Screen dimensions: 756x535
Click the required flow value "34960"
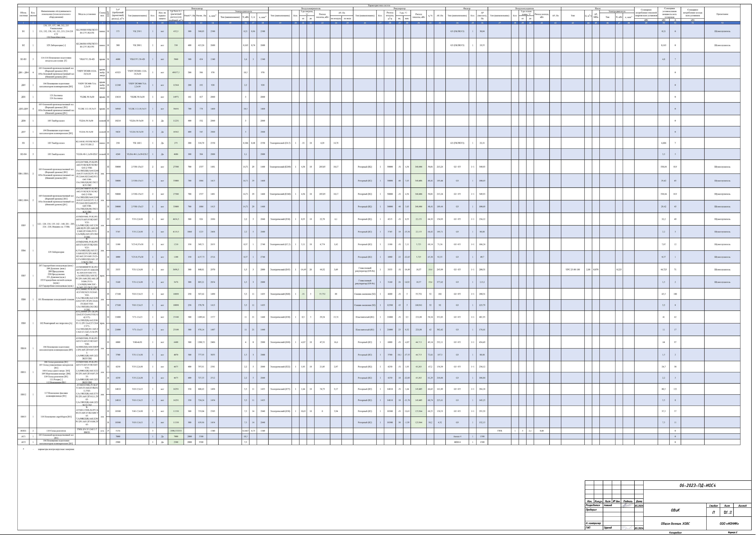pos(118,109)
